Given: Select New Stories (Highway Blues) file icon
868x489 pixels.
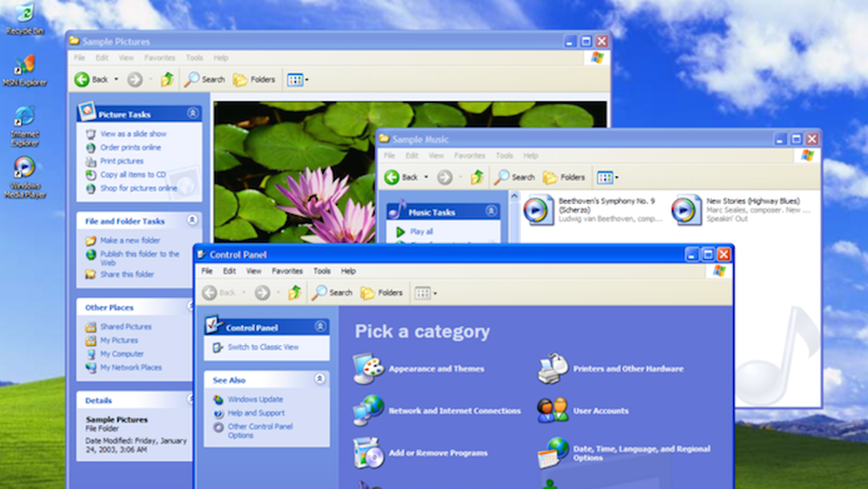Looking at the screenshot, I should point(686,210).
